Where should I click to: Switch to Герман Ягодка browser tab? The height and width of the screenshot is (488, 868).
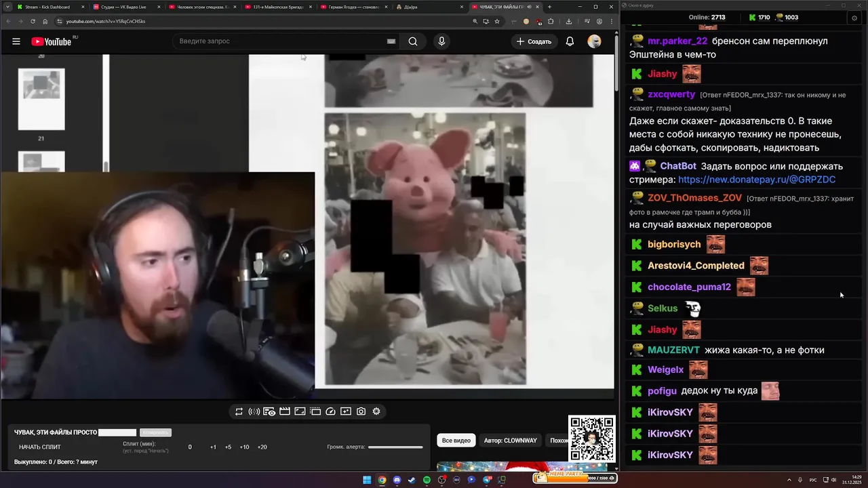pyautogui.click(x=354, y=7)
